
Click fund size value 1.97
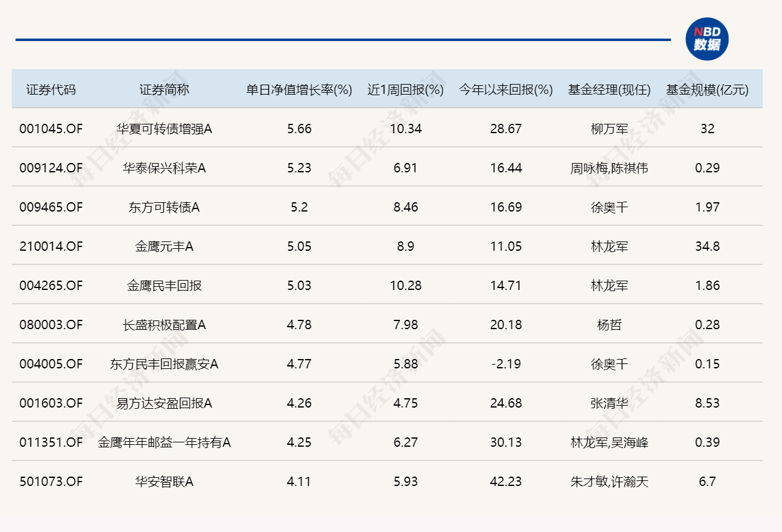point(707,207)
